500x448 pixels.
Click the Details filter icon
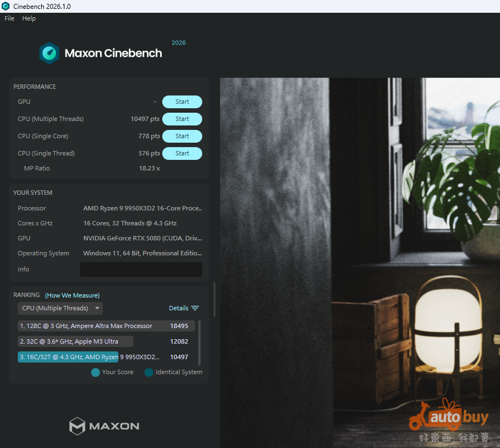pos(195,308)
